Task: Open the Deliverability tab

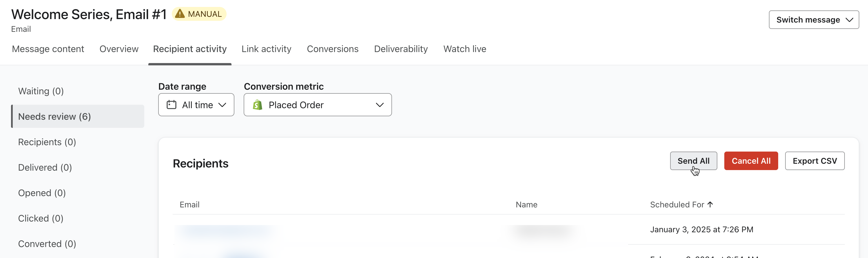Action: click(401, 49)
